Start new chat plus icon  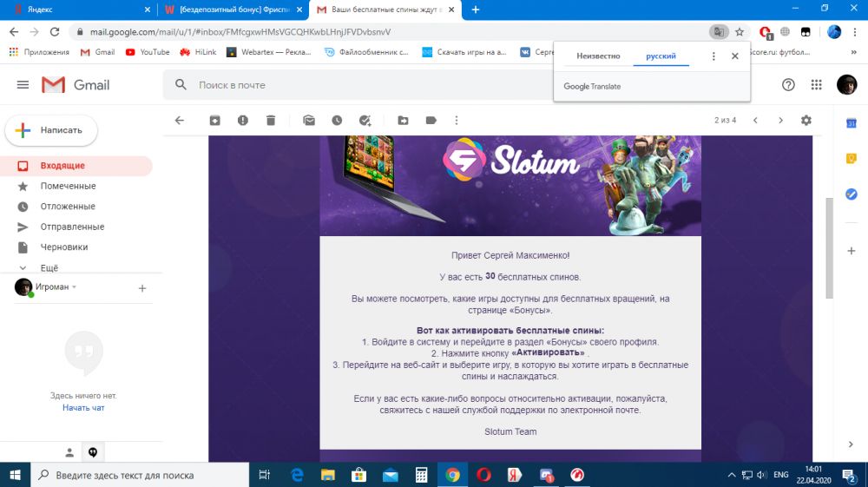coord(142,288)
